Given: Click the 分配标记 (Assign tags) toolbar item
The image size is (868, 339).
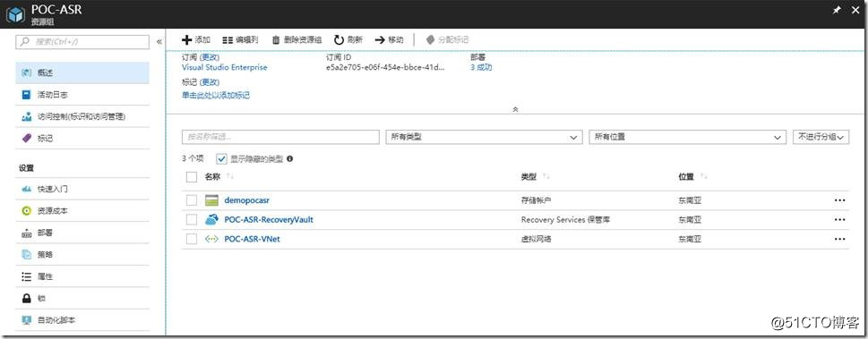Looking at the screenshot, I should pos(447,40).
